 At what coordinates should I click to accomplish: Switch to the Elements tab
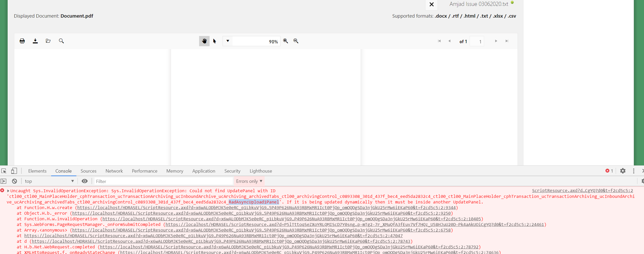pyautogui.click(x=37, y=171)
